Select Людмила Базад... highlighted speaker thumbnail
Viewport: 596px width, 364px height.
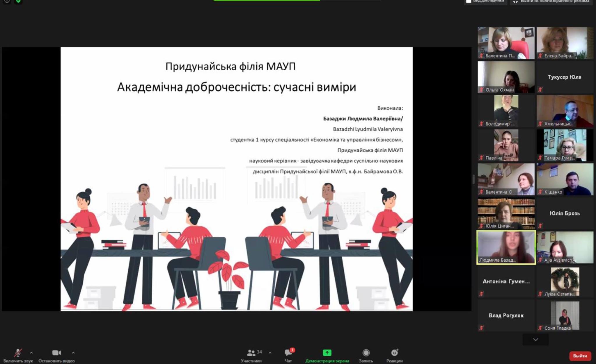[x=506, y=247]
